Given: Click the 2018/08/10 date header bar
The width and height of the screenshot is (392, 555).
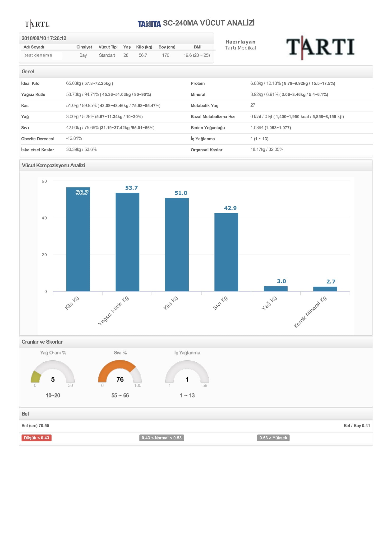Looking at the screenshot, I should 44,38.
